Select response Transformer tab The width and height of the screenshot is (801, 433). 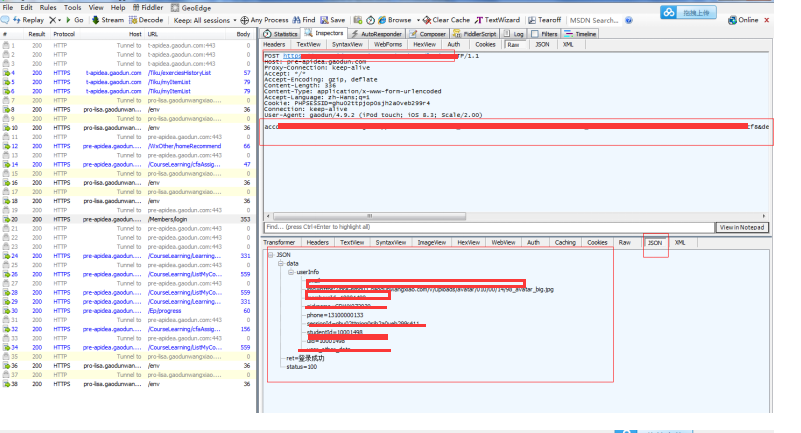(279, 243)
